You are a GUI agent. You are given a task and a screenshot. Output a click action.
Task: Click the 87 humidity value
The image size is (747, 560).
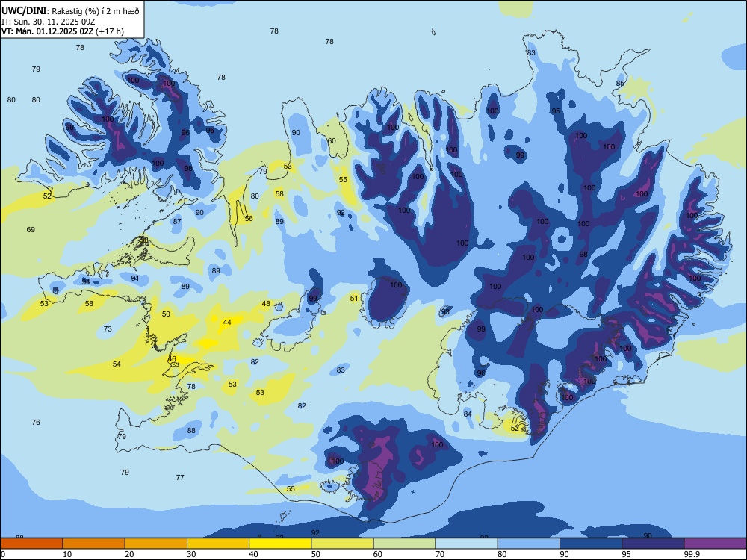(x=177, y=222)
